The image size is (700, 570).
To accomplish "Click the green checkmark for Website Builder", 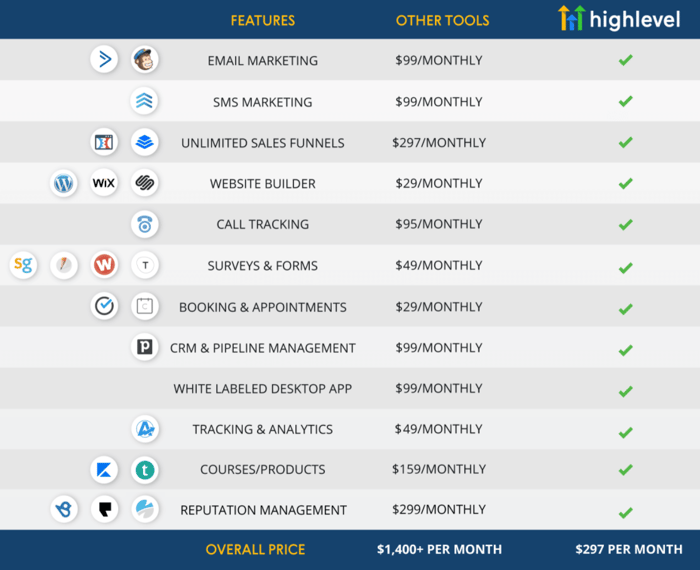I will tap(625, 184).
